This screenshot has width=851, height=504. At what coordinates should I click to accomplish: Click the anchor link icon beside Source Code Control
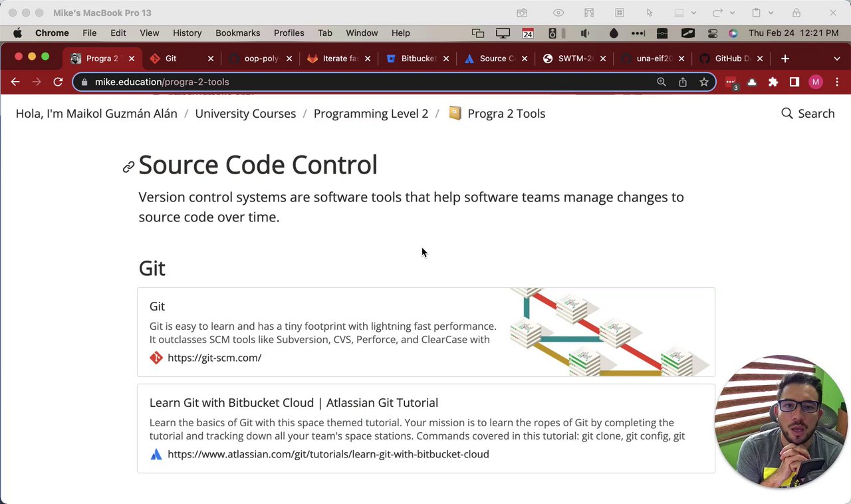click(x=128, y=167)
